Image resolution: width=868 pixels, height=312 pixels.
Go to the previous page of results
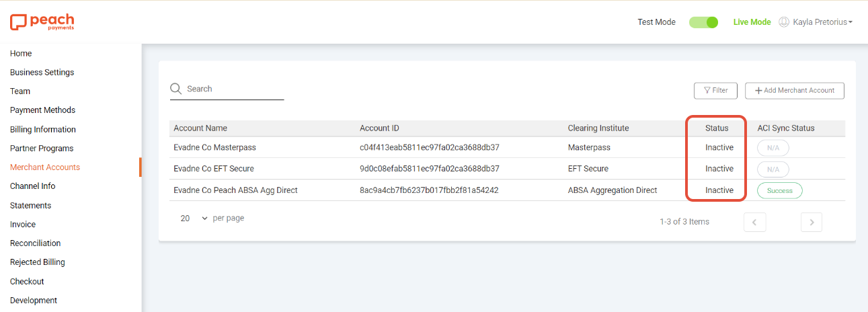pos(755,222)
